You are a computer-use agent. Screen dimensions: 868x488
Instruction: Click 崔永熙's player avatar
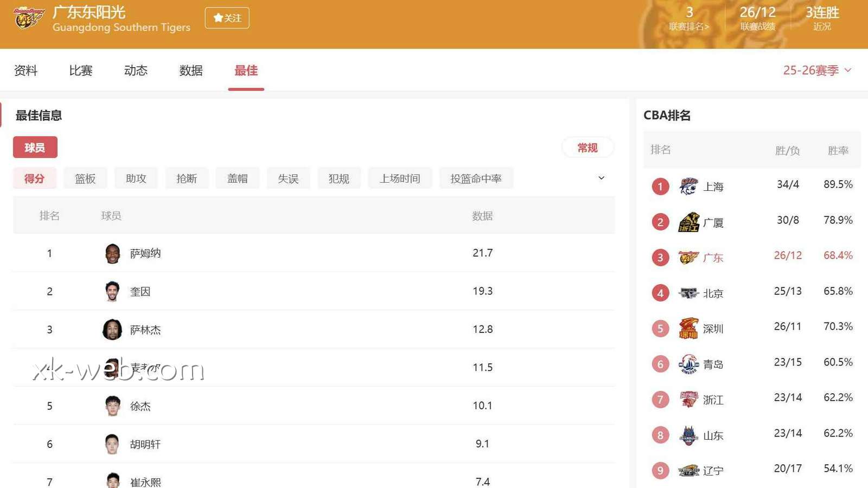[112, 480]
